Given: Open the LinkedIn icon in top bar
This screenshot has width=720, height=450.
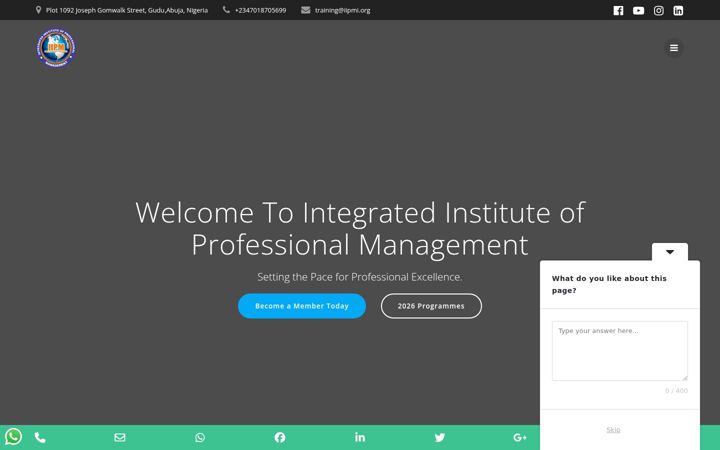Looking at the screenshot, I should 678,11.
